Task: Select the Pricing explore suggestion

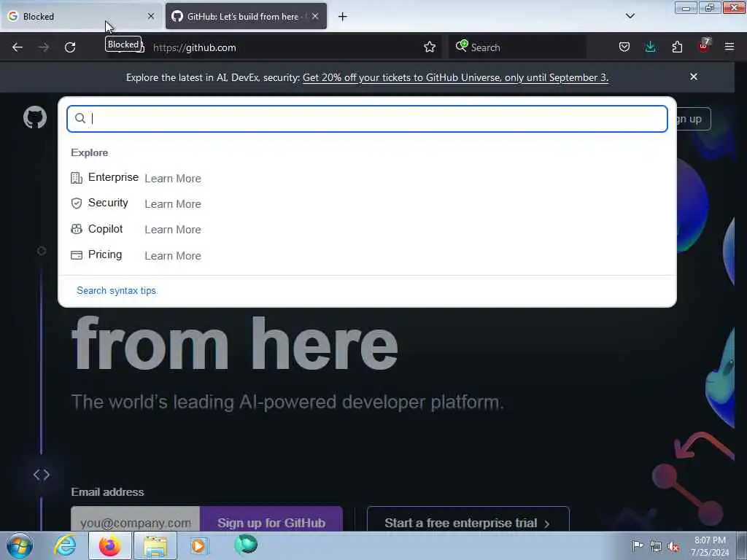Action: 367,255
